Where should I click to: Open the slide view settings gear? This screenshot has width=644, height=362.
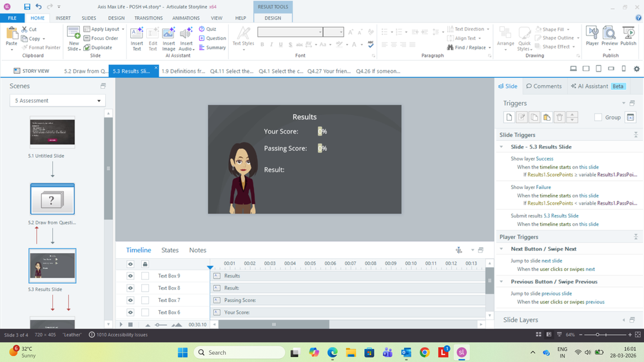point(636,69)
